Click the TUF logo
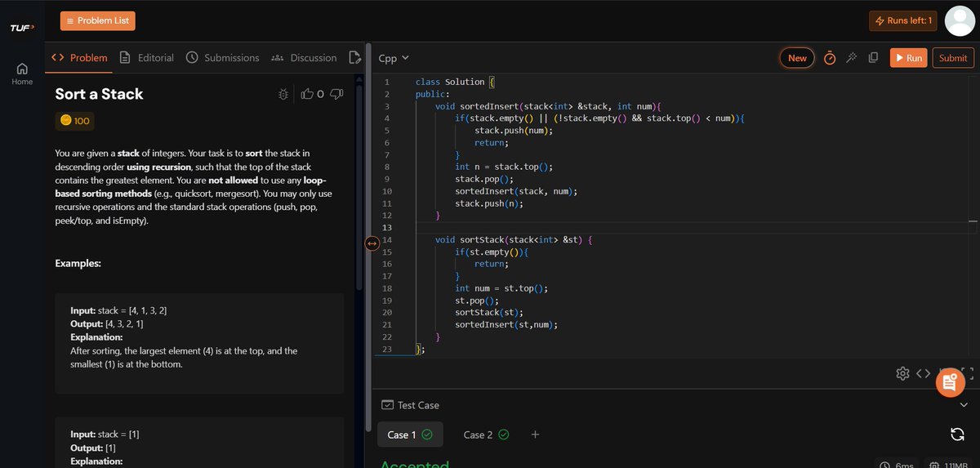This screenshot has height=468, width=980. point(22,29)
